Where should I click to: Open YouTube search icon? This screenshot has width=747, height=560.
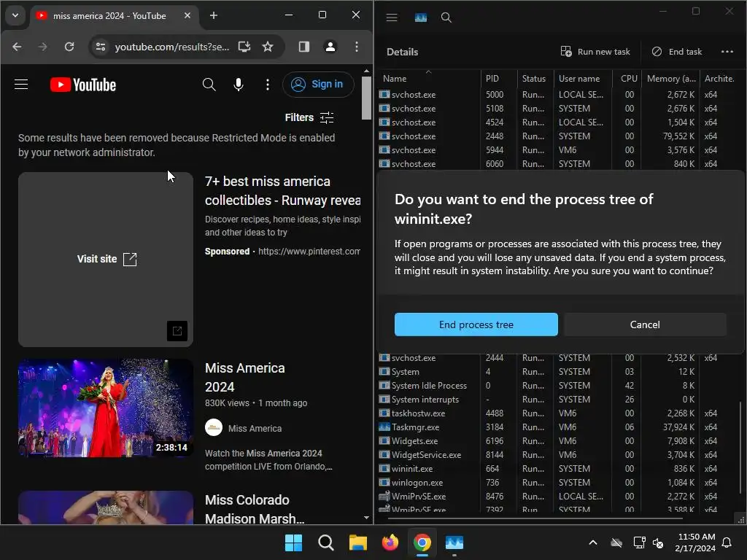tap(209, 85)
